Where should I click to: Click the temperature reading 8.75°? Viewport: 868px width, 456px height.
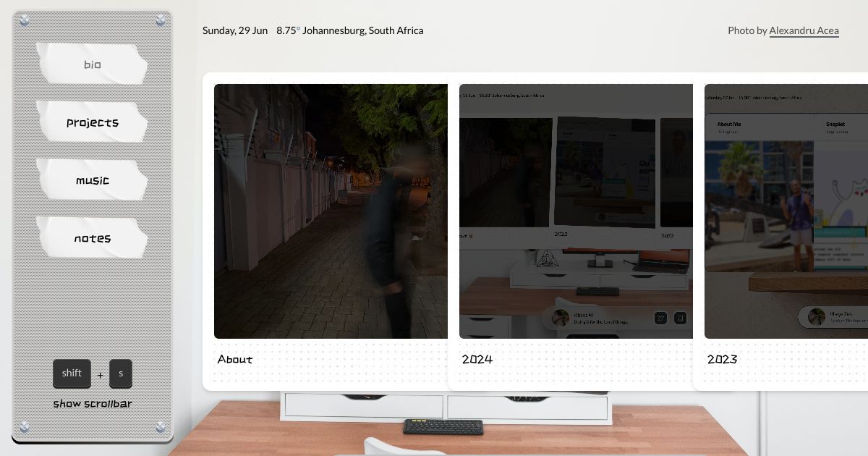[x=288, y=30]
